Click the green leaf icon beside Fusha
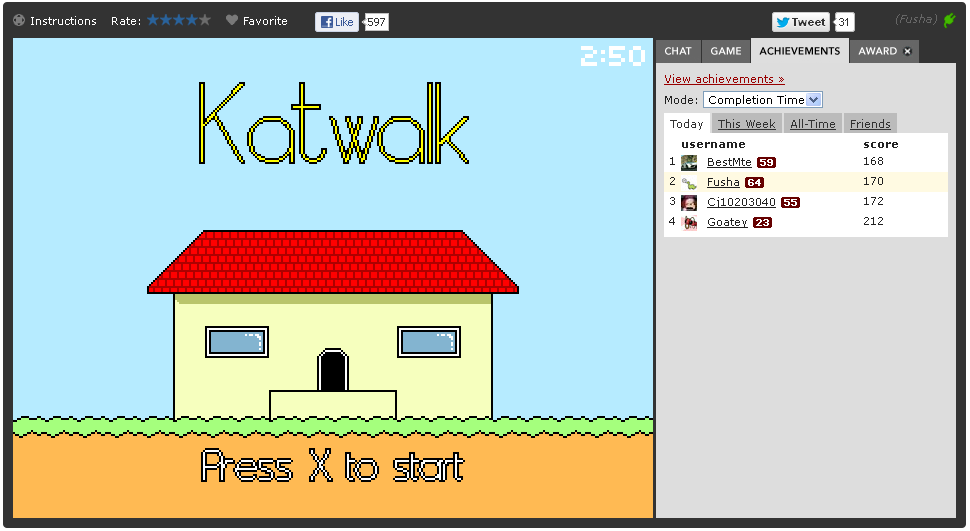The width and height of the screenshot is (970, 531). [x=949, y=21]
